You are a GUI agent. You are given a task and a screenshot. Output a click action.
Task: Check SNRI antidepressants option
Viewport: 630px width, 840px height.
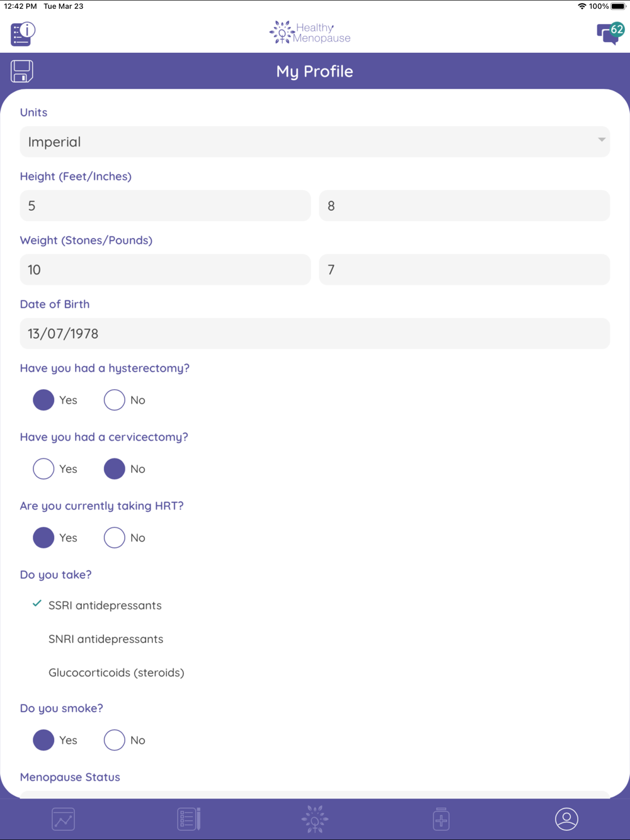tap(105, 639)
